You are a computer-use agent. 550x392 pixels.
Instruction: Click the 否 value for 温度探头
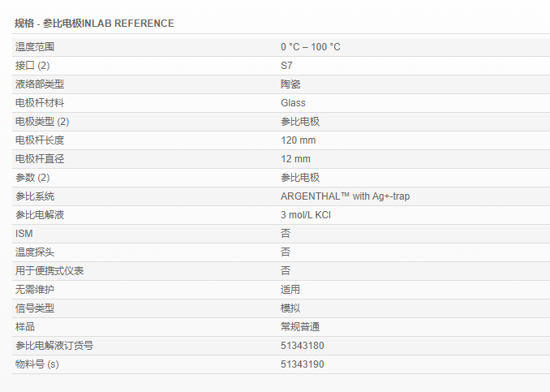286,252
